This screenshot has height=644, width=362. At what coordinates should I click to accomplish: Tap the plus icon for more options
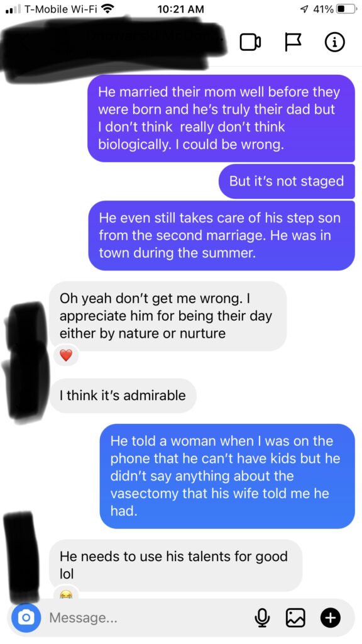331,617
